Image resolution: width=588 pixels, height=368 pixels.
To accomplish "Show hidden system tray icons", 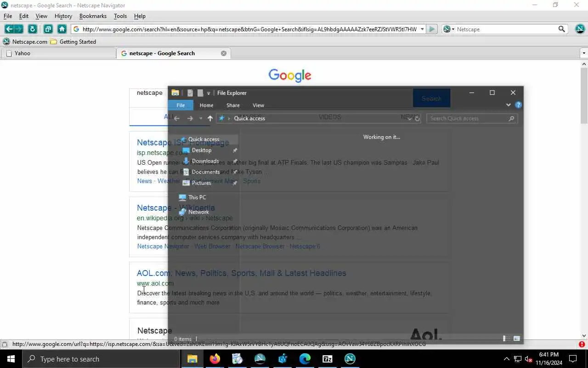I will 506,359.
